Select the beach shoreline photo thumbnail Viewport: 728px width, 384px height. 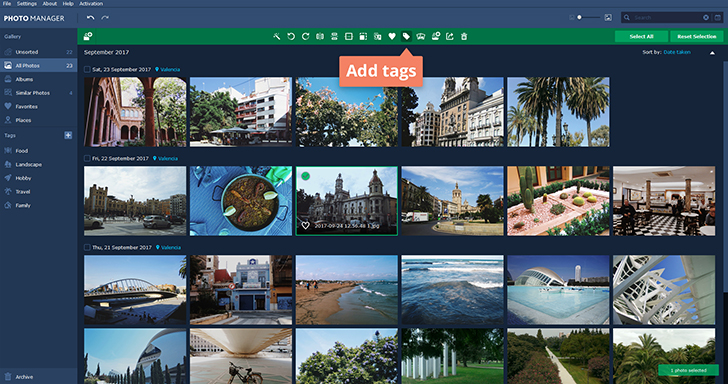pyautogui.click(x=347, y=290)
